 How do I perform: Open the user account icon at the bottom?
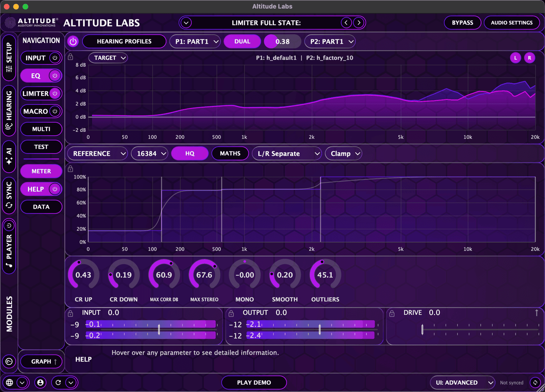(40, 383)
